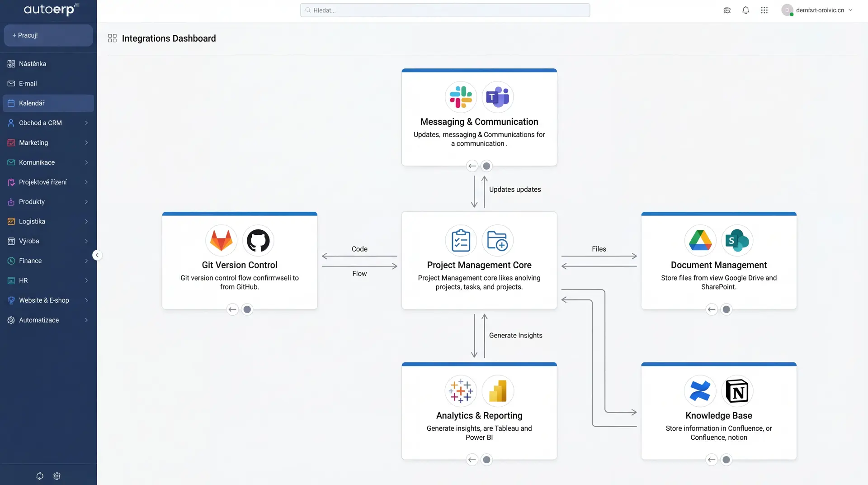Open the user account dropdown
The image size is (868, 485).
(x=850, y=10)
